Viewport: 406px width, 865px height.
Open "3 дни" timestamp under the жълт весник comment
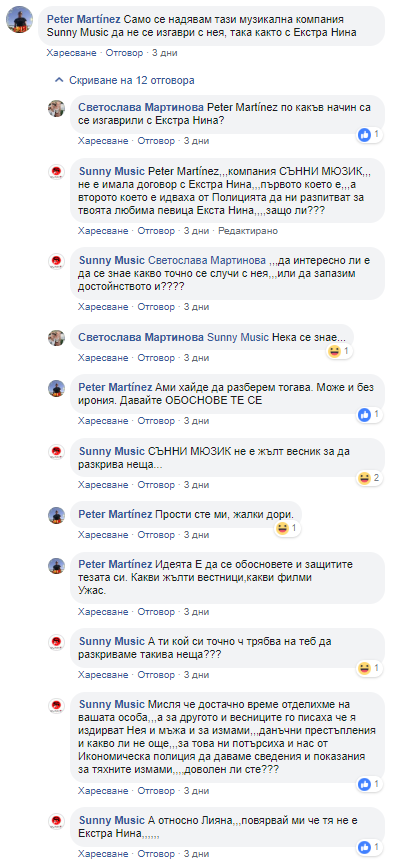196,484
